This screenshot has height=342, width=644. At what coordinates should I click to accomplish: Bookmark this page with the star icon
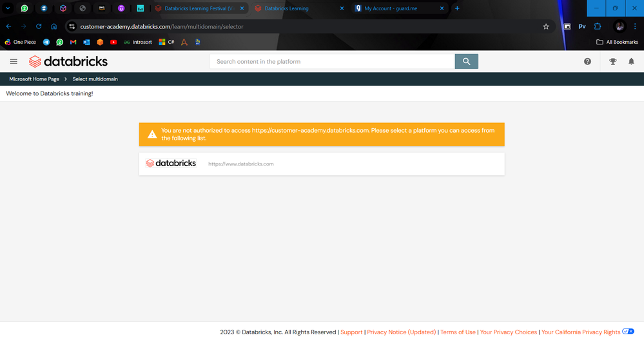546,26
